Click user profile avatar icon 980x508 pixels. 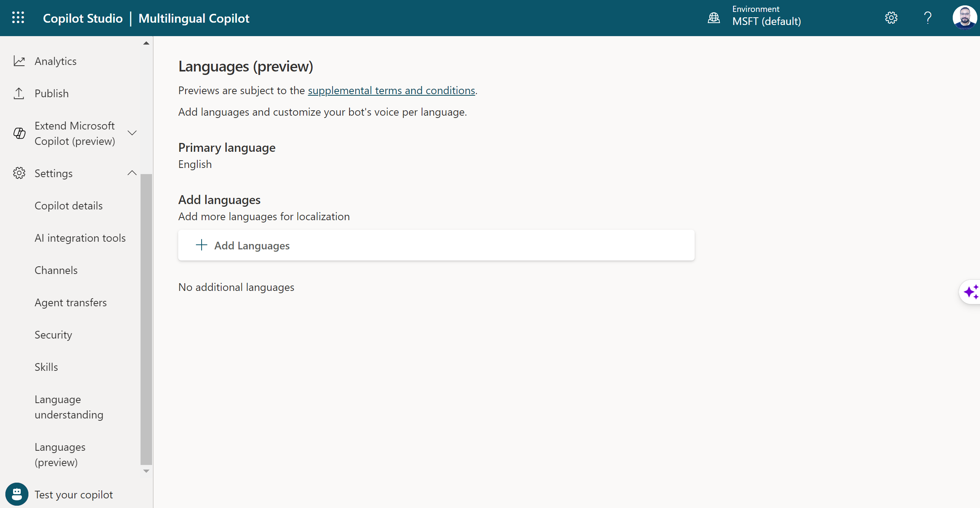(x=965, y=18)
